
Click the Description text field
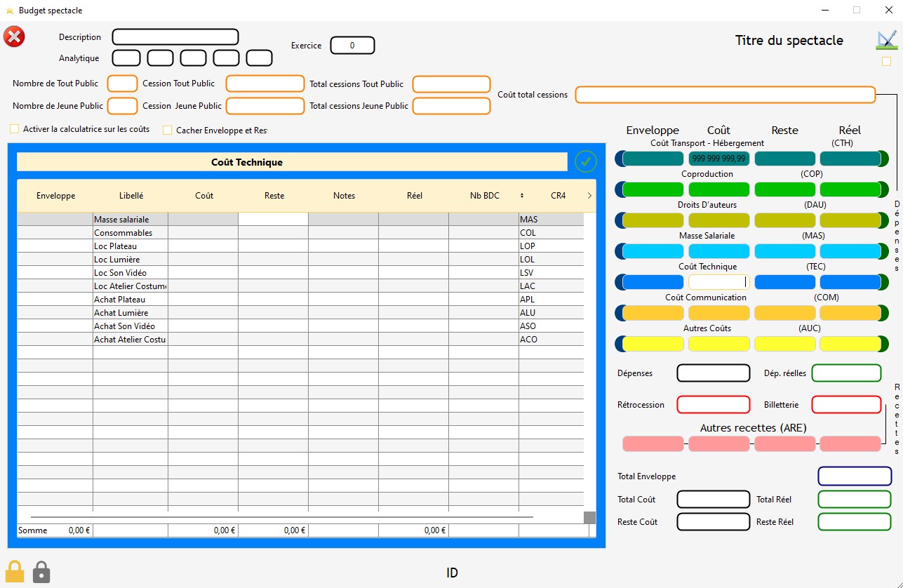(175, 37)
